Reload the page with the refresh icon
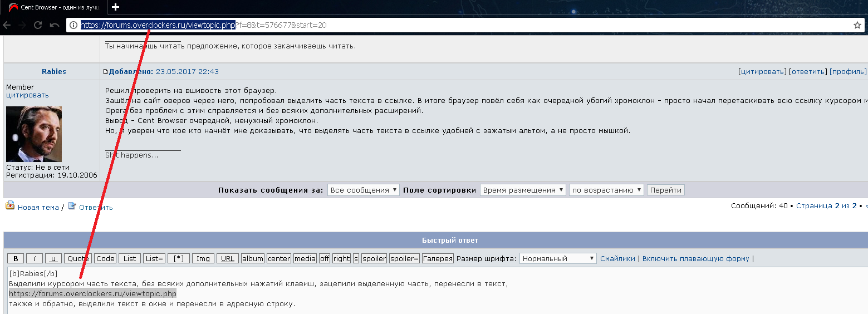This screenshot has width=868, height=314. 38,25
